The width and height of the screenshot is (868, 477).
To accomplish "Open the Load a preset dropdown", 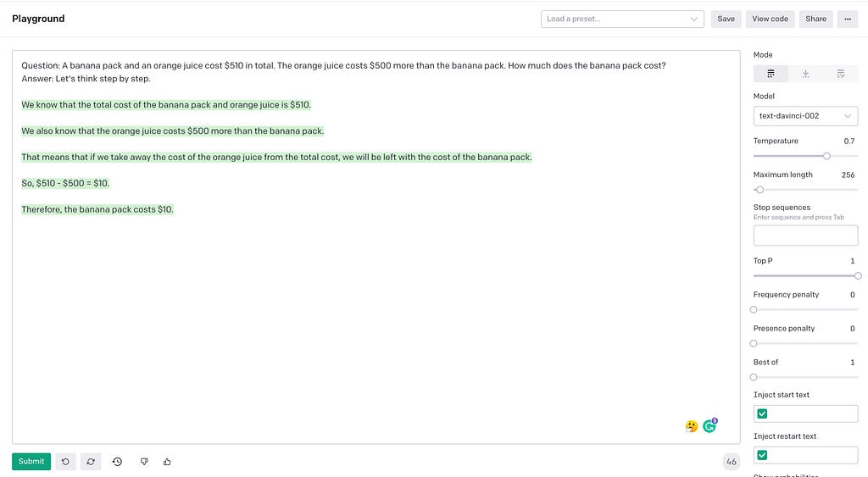I will 622,19.
